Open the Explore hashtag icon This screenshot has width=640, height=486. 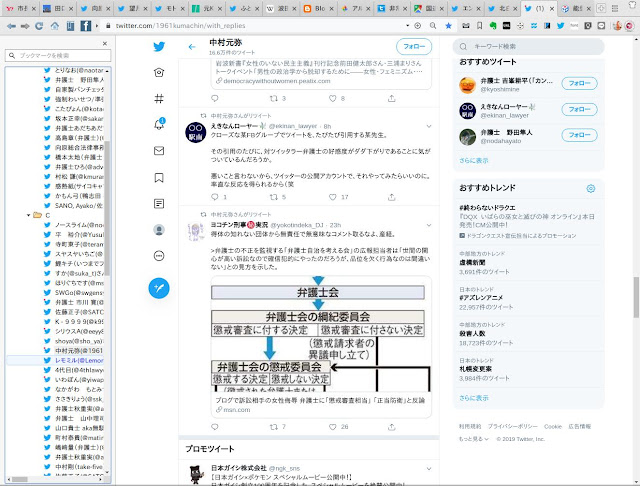pyautogui.click(x=159, y=98)
